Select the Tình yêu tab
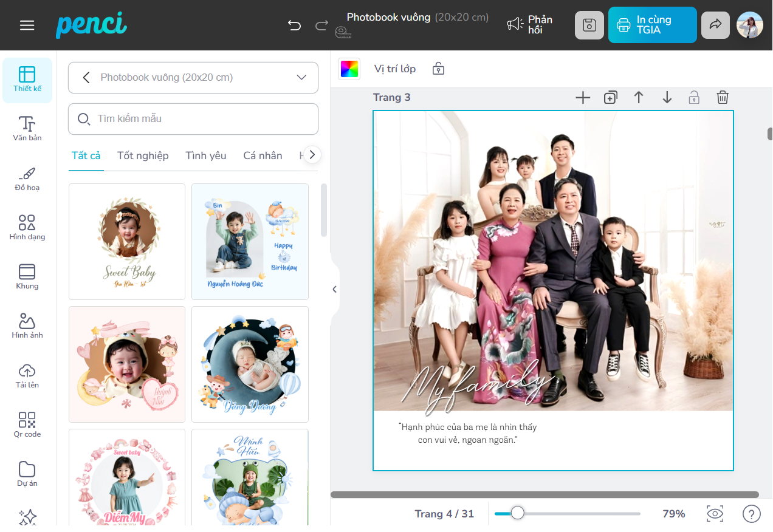 (x=205, y=155)
